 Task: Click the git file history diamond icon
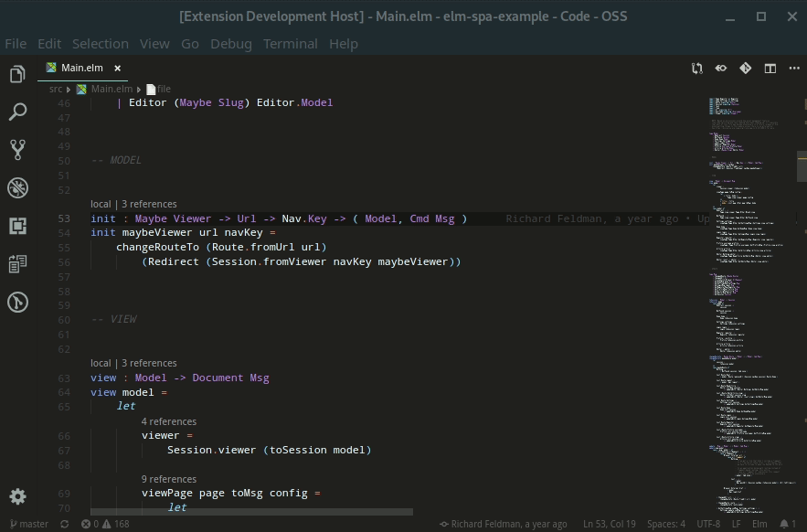(x=745, y=68)
